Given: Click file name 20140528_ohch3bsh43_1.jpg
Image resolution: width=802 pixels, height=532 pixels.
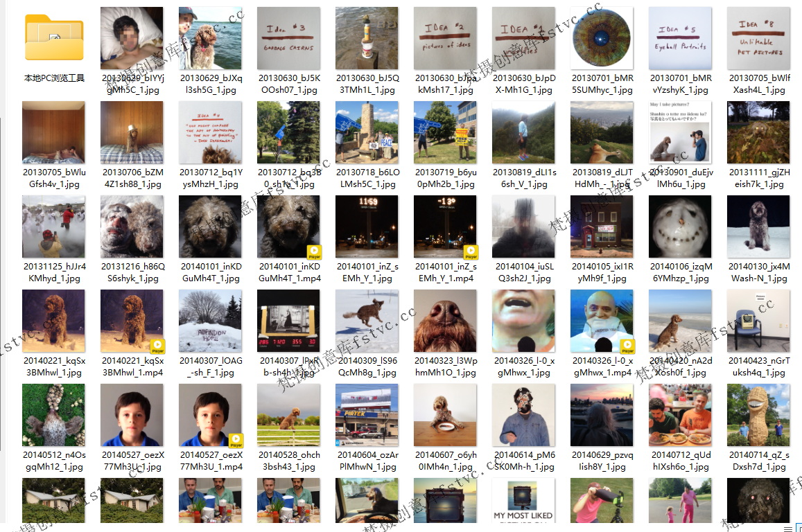Looking at the screenshot, I should 289,461.
